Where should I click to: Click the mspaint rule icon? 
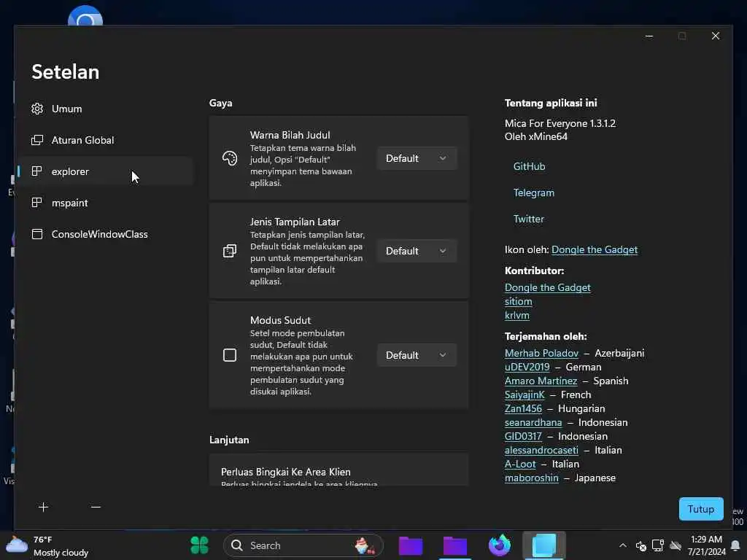pos(36,203)
